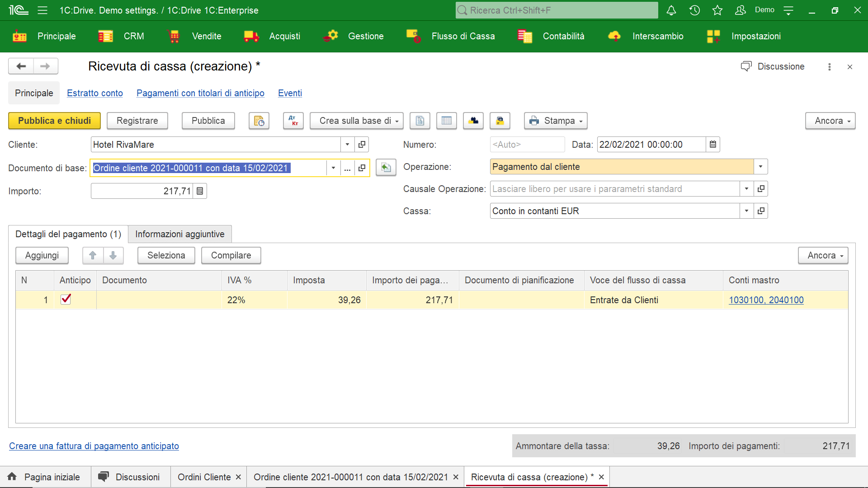Move payment row up arrow
The height and width of the screenshot is (488, 868).
click(x=93, y=255)
